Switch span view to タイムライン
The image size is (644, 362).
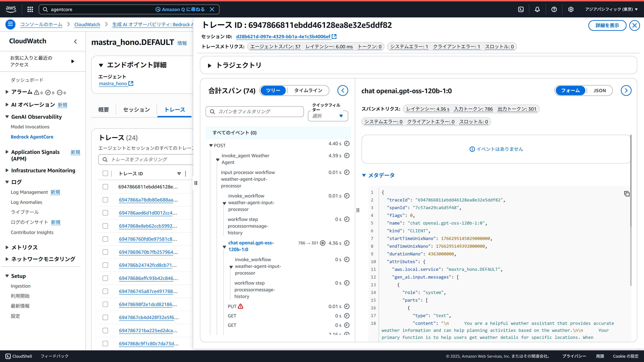click(308, 90)
